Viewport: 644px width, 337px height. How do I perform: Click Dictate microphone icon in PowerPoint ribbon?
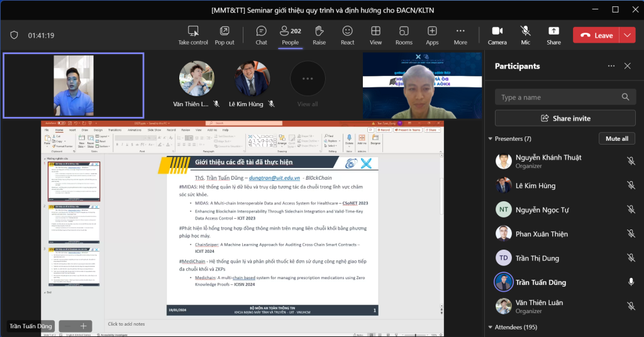point(349,138)
